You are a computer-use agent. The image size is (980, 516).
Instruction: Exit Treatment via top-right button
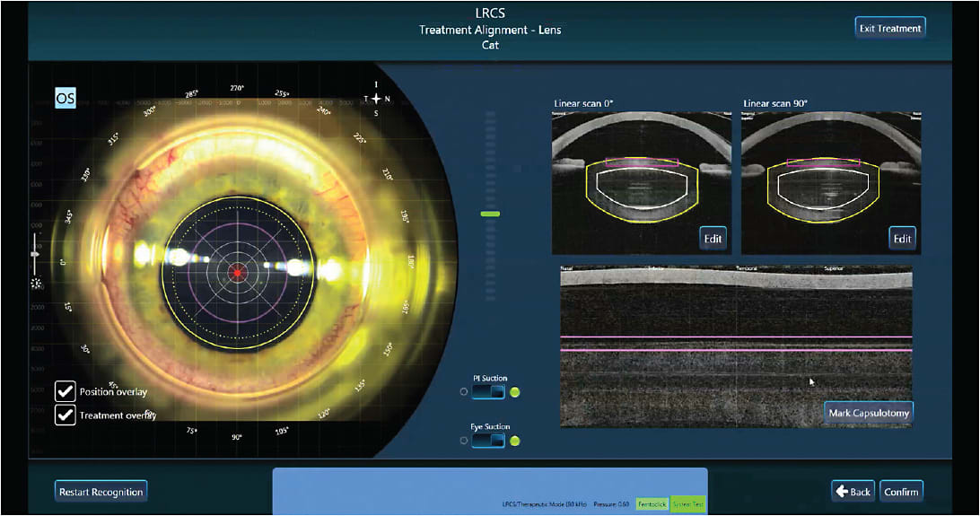pyautogui.click(x=890, y=28)
